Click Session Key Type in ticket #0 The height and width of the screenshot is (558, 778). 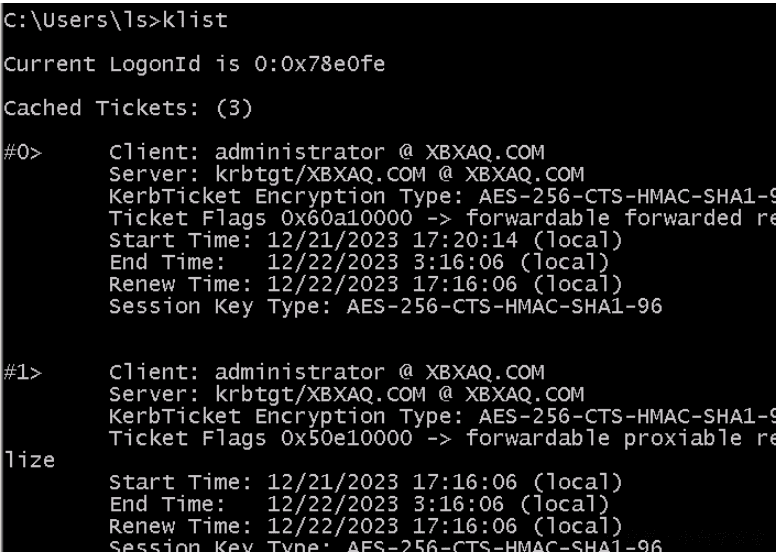coord(386,307)
